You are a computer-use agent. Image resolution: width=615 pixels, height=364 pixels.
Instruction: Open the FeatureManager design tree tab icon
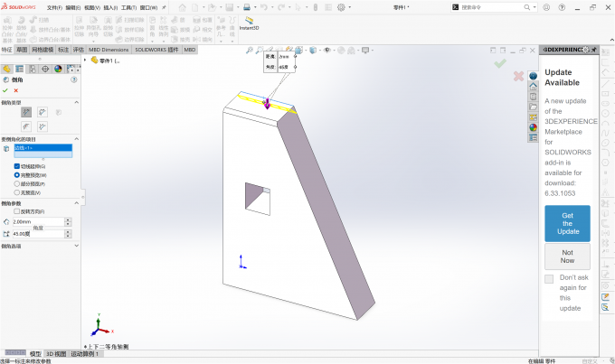(6, 69)
